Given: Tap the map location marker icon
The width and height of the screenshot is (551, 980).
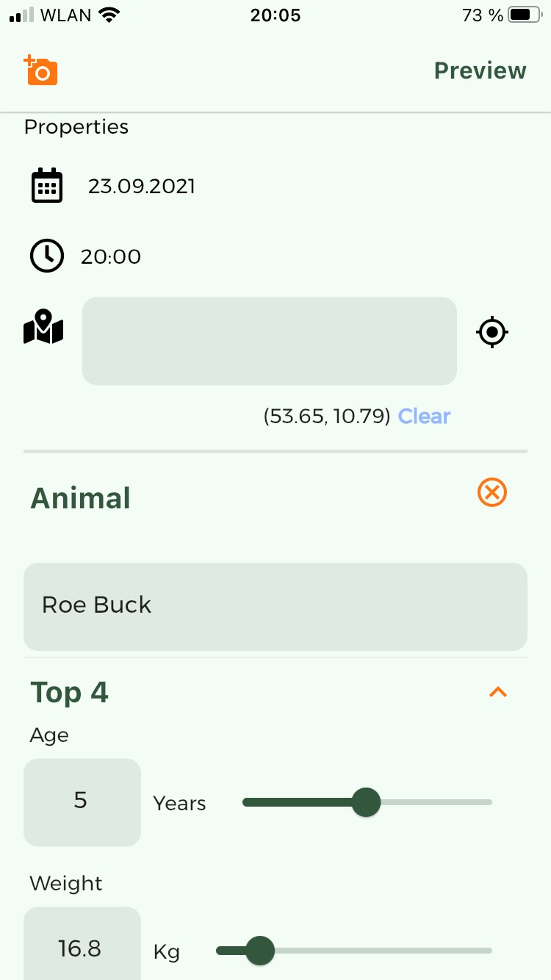Looking at the screenshot, I should [43, 328].
